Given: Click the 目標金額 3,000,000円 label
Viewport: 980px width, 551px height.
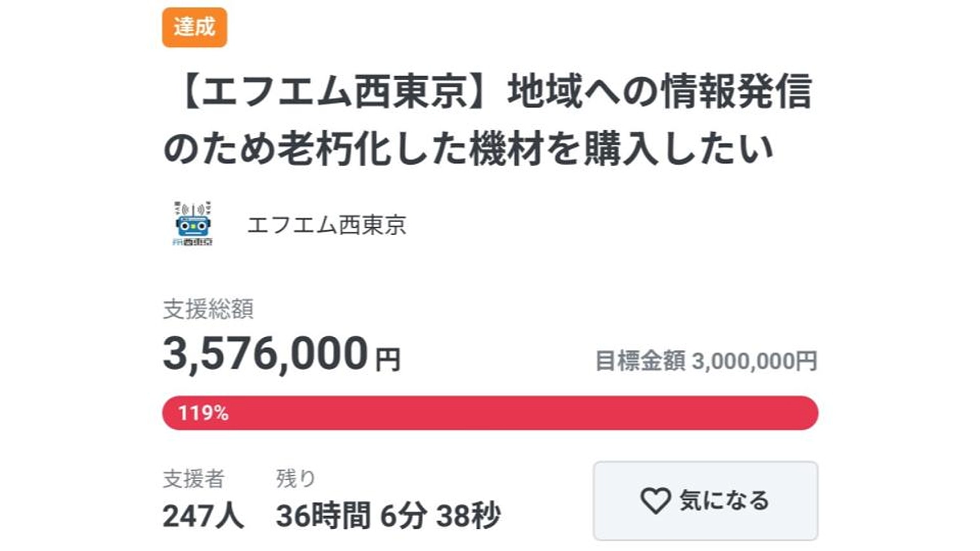Looking at the screenshot, I should 708,359.
